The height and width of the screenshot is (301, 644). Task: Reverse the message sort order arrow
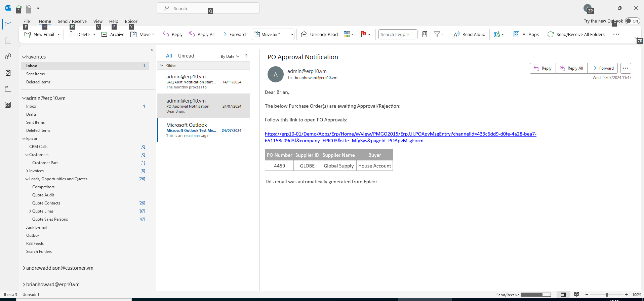pyautogui.click(x=246, y=56)
